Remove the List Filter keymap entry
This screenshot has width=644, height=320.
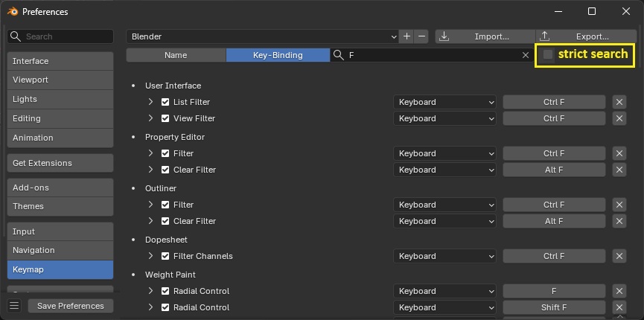pyautogui.click(x=619, y=102)
